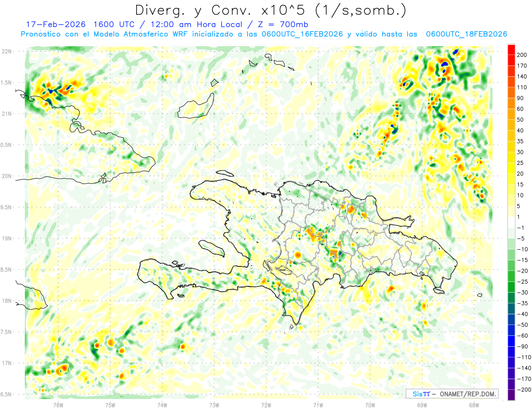Screen dimensions: 532x411
Task: Click the '0.5N' axis label
Action: 6,145
